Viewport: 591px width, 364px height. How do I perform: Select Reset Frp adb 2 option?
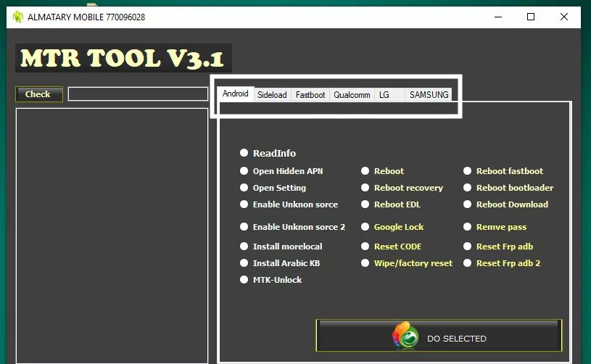pos(468,262)
